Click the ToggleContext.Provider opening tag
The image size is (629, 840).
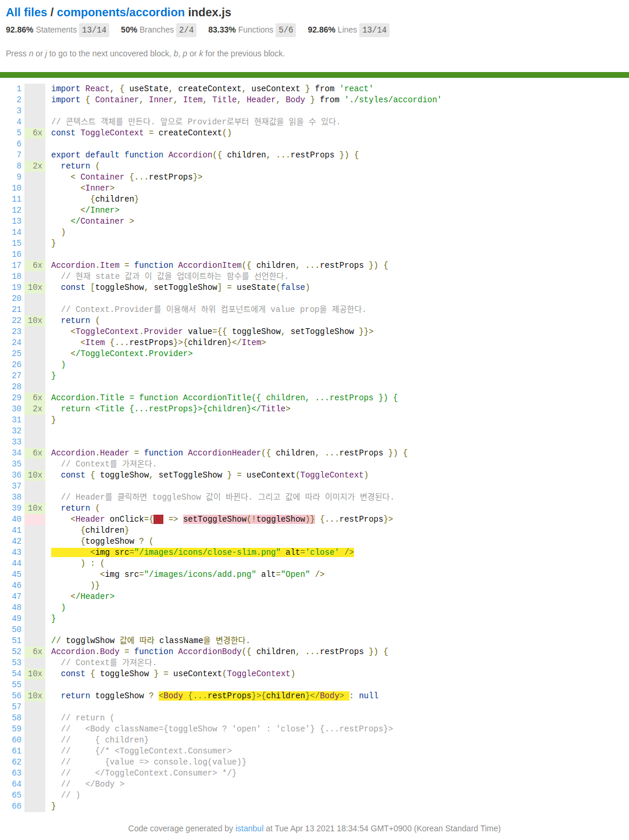(222, 332)
